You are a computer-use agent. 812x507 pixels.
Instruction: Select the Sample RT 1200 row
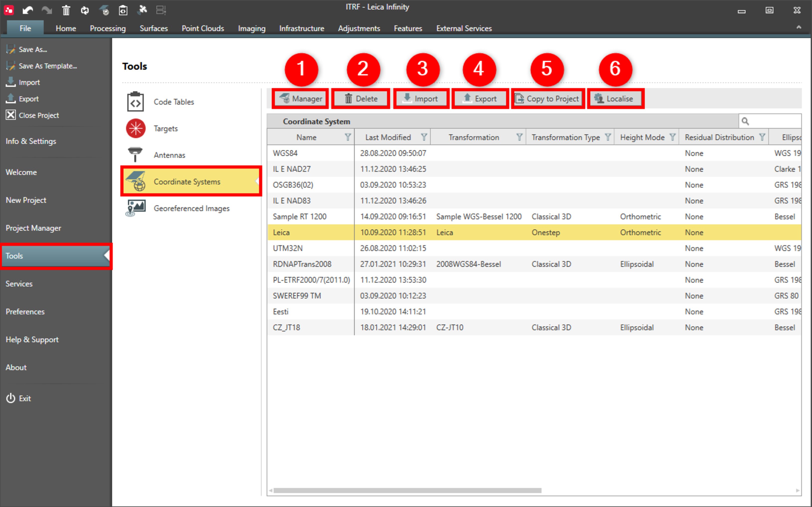coord(534,216)
